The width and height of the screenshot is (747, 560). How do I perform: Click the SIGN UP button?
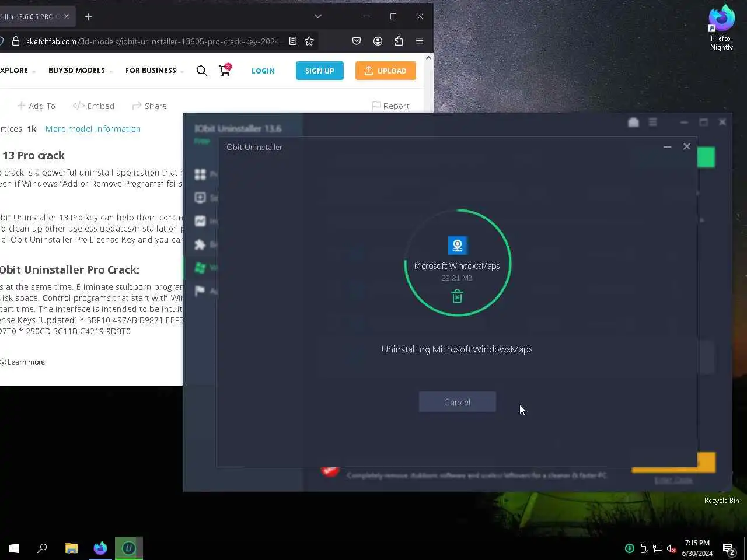pyautogui.click(x=320, y=71)
